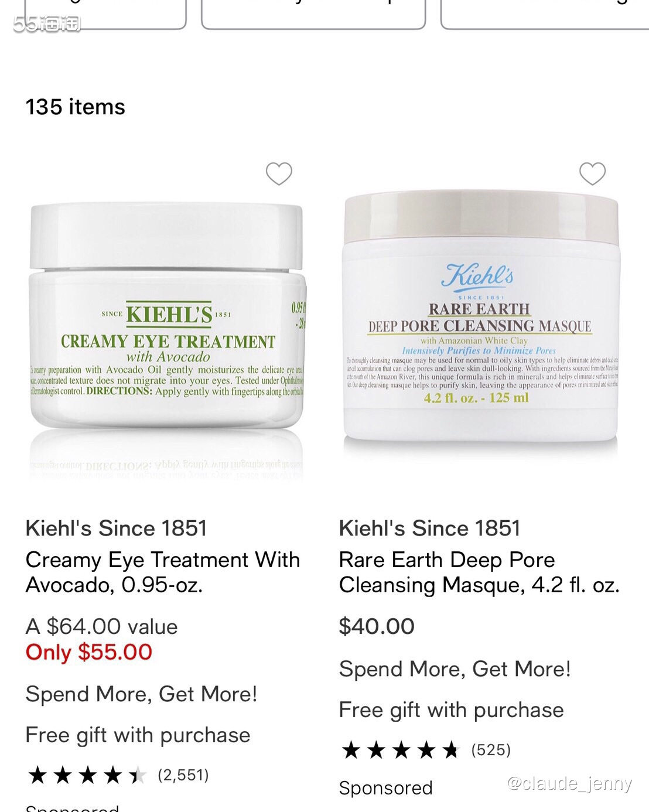Tap Kiehl's Since 1851 brand above masque
Image resolution: width=649 pixels, height=812 pixels.
(429, 528)
